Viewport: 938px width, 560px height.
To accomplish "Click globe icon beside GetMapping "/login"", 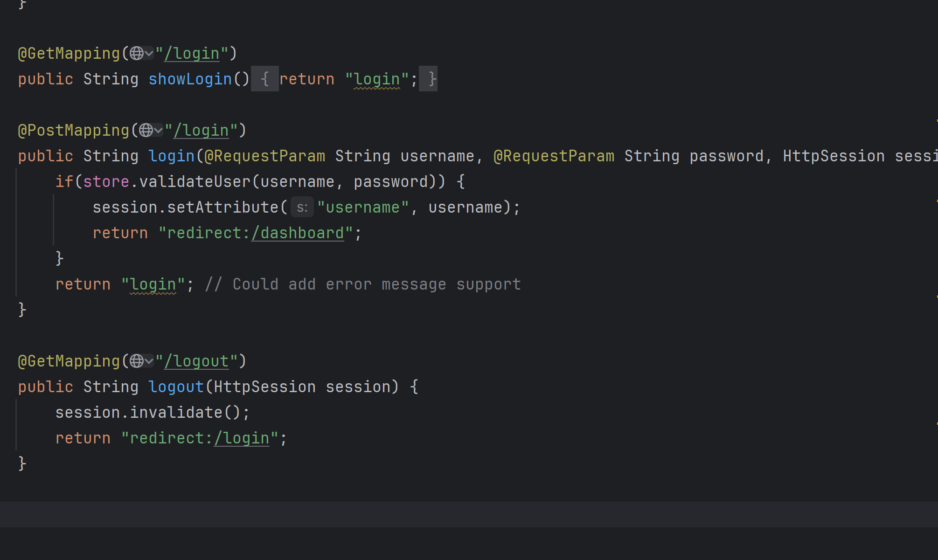I will (x=136, y=53).
